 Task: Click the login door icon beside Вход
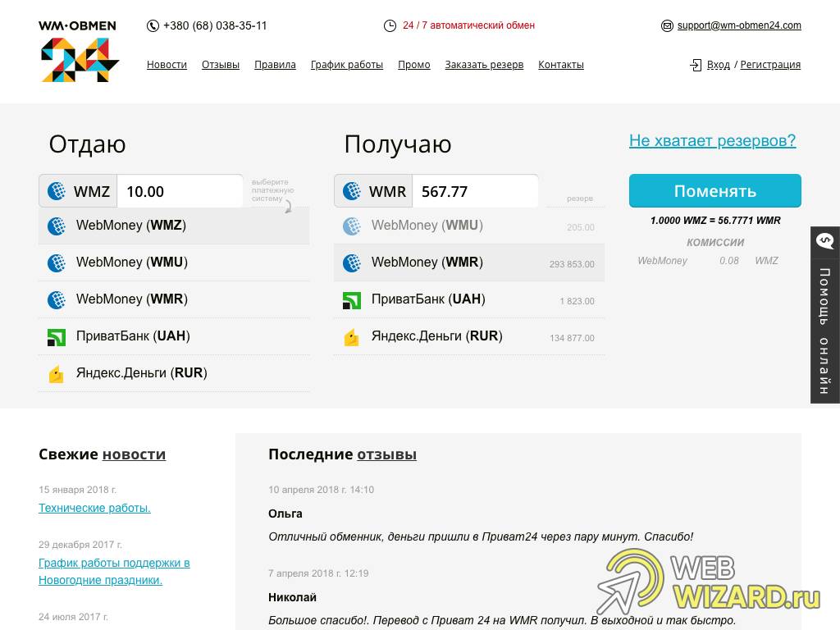(x=696, y=65)
